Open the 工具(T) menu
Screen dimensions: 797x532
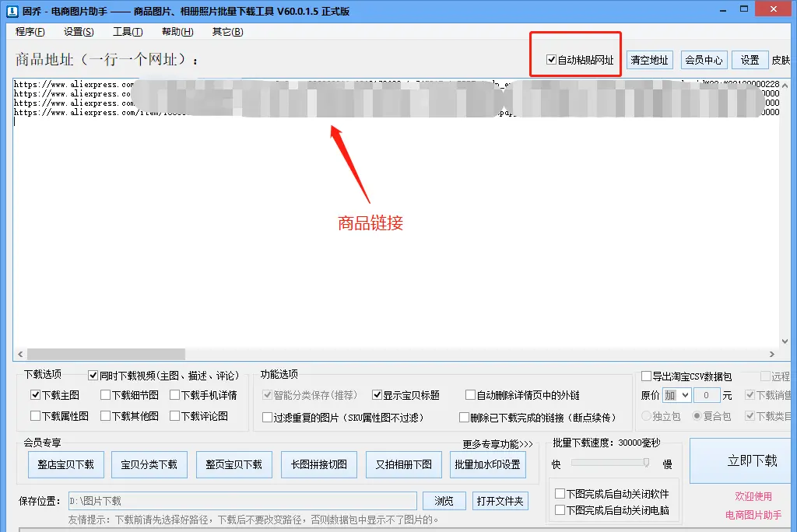[x=128, y=32]
